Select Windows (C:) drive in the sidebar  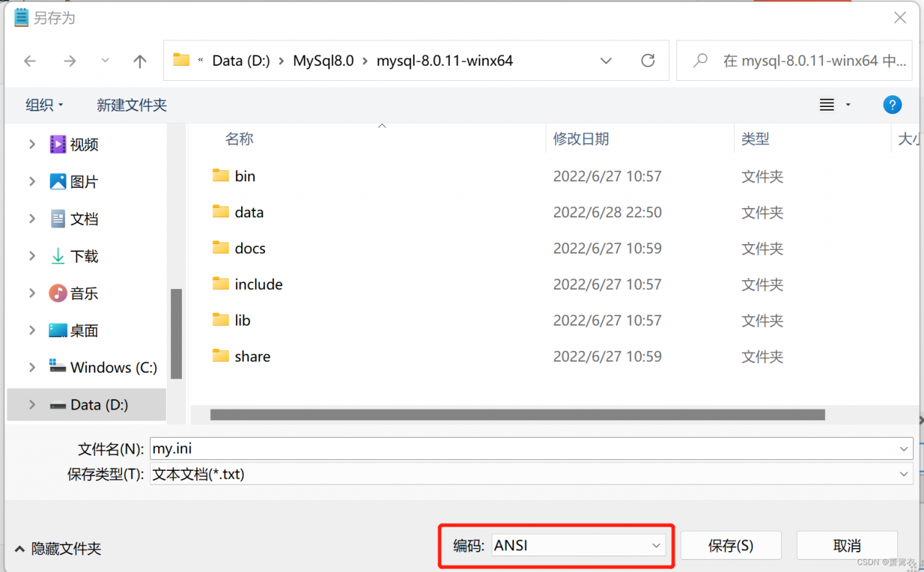[x=103, y=368]
